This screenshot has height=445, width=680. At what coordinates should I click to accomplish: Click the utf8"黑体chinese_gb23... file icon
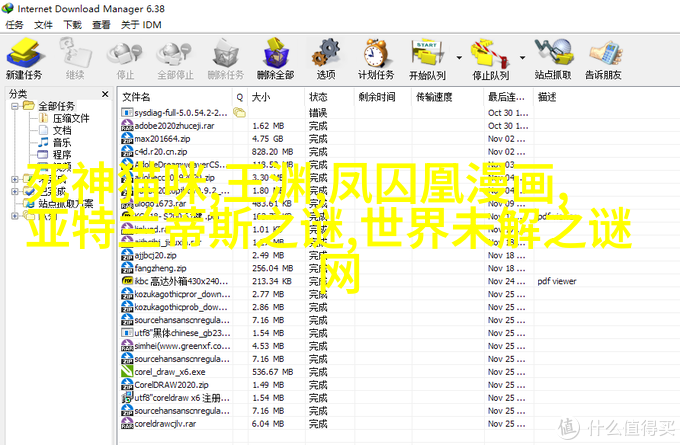pyautogui.click(x=127, y=333)
